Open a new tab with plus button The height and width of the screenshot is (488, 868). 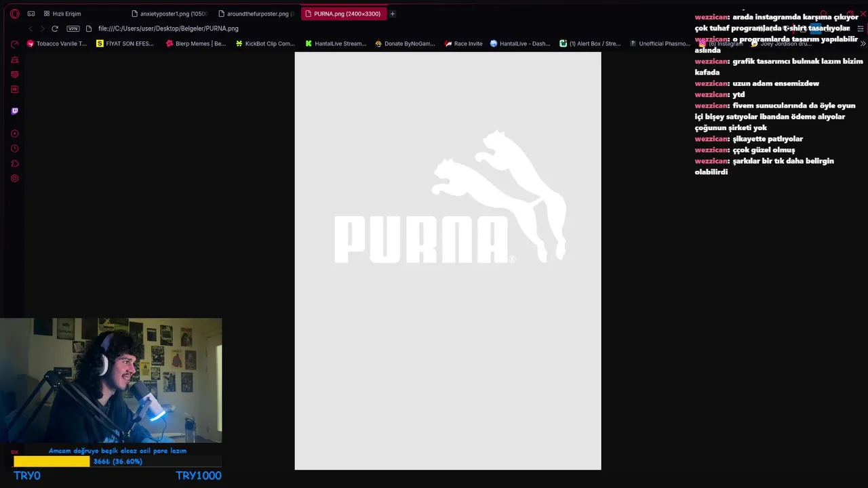click(x=392, y=14)
